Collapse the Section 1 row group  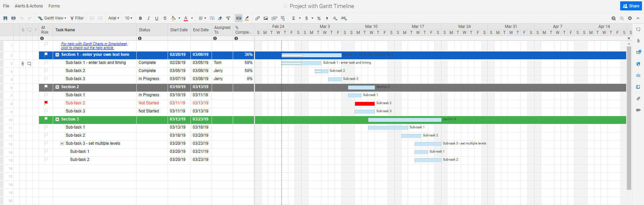click(x=57, y=55)
